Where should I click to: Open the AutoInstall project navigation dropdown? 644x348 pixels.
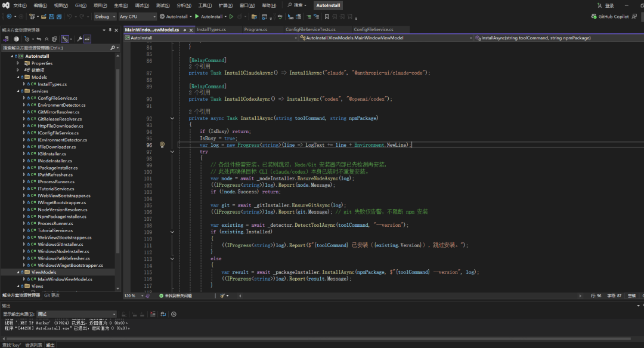[211, 38]
